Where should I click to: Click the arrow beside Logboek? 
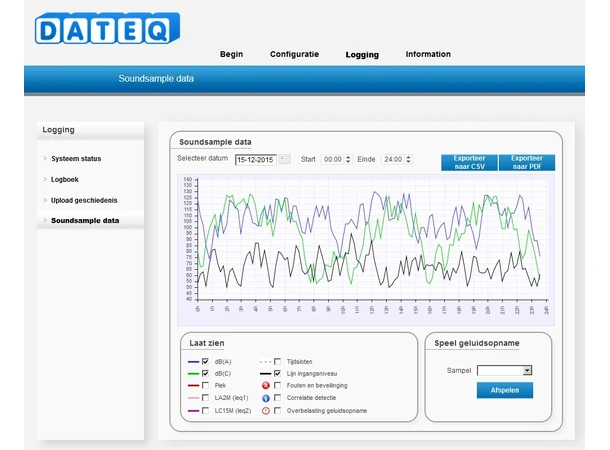tap(45, 180)
